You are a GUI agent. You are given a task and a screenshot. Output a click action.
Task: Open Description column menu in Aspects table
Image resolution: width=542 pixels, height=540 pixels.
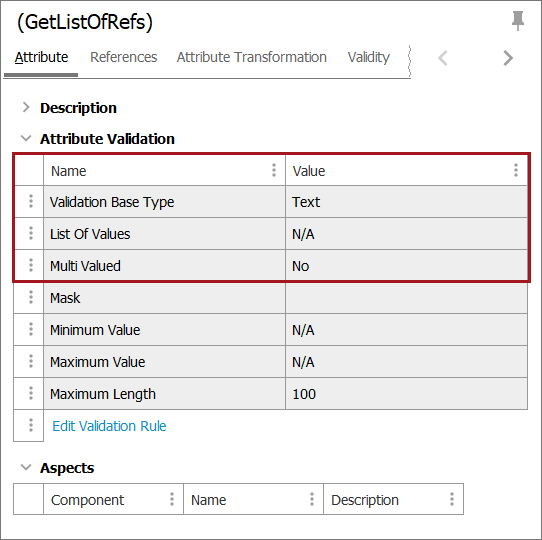(x=451, y=499)
